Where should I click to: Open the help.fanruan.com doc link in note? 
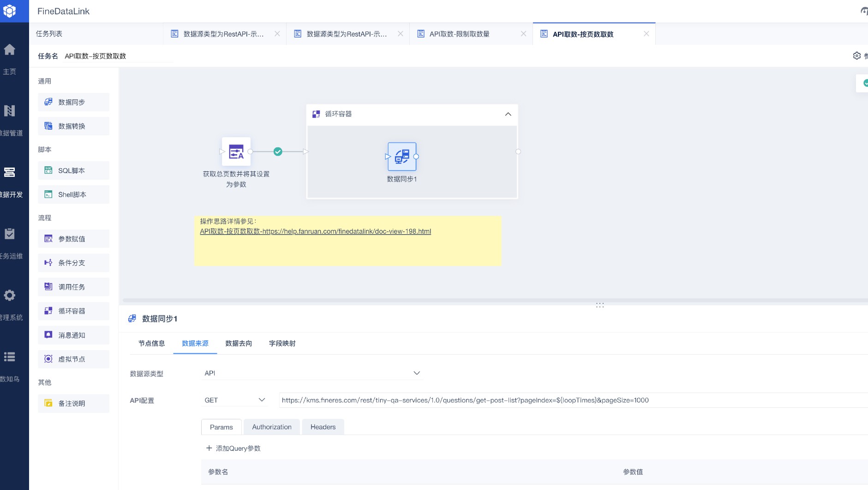315,231
